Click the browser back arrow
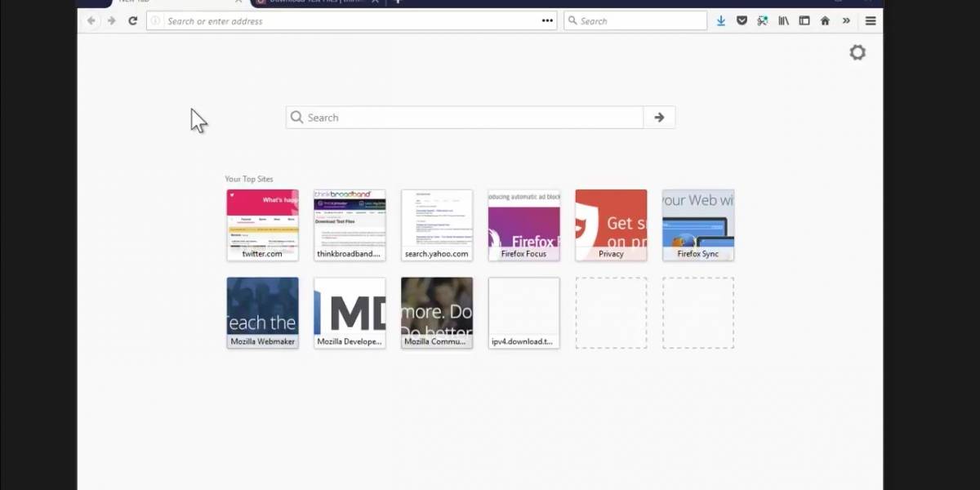Image resolution: width=980 pixels, height=490 pixels. click(91, 21)
